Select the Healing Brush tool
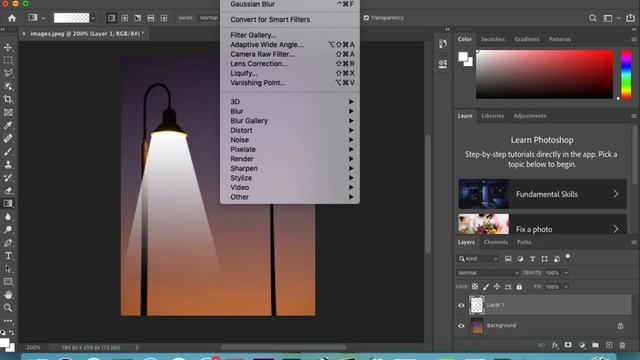Viewport: 640px width, 360px height. tap(8, 138)
